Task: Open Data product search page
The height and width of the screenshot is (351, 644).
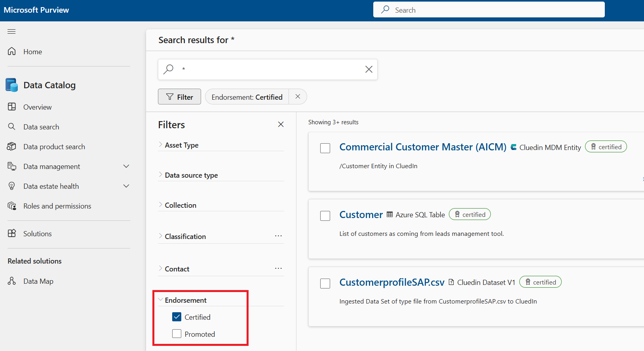Action: [x=54, y=147]
